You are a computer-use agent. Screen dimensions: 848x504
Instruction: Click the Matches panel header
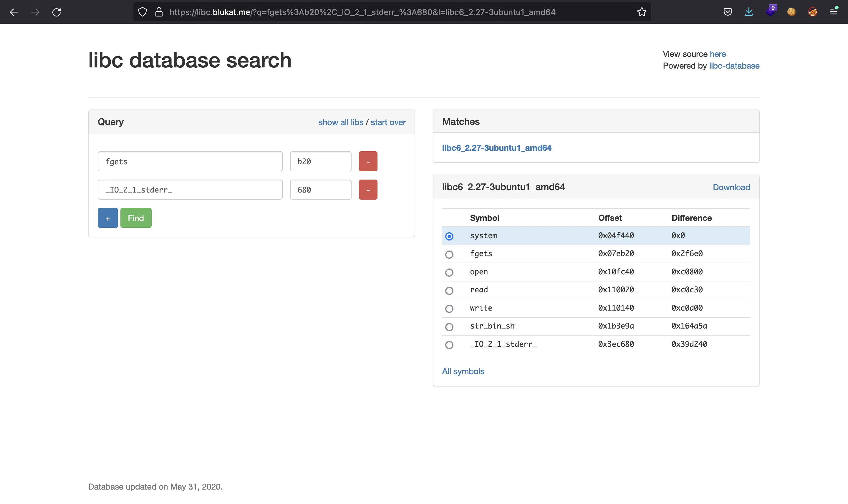596,122
